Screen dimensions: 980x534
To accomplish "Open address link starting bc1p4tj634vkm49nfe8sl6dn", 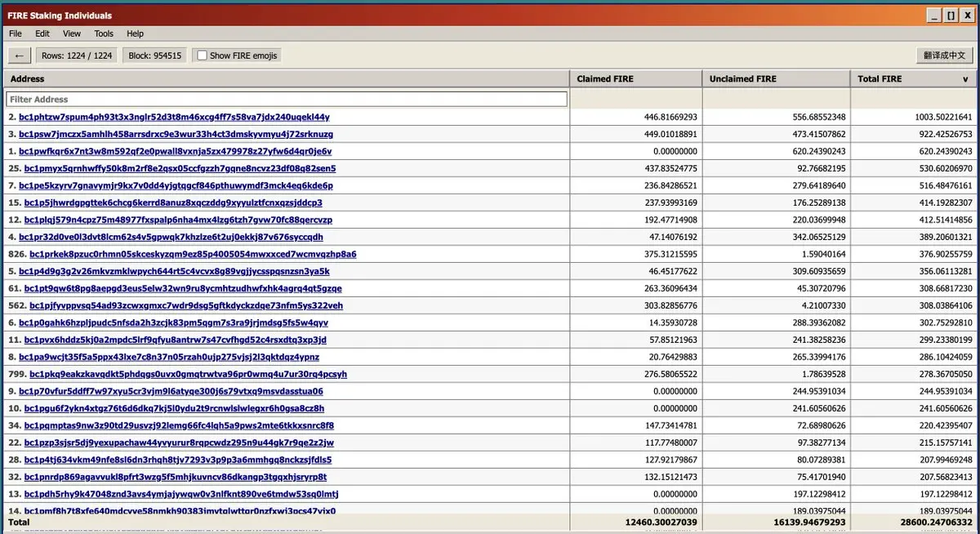I will (178, 460).
